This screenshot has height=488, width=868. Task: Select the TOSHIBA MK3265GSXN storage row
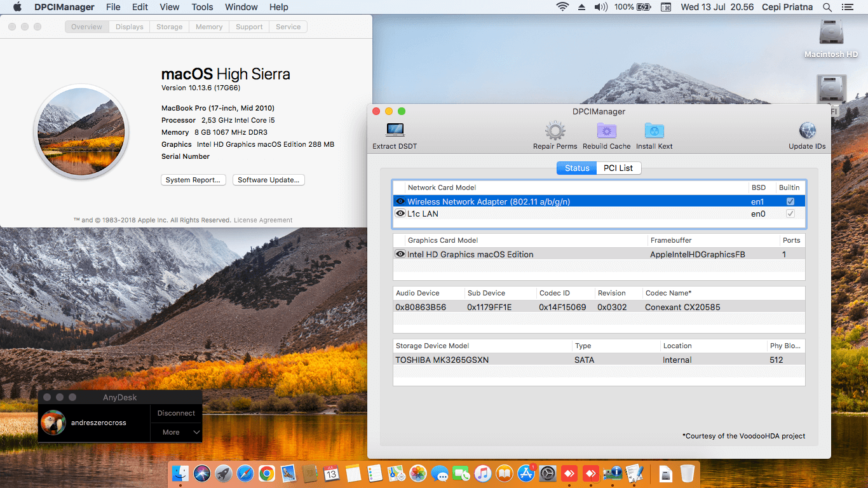click(599, 360)
